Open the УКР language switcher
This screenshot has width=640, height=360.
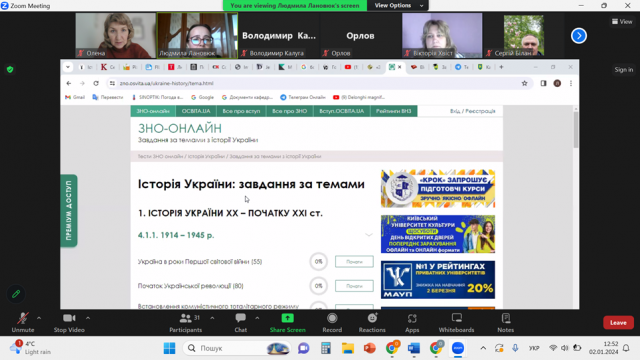pyautogui.click(x=534, y=348)
